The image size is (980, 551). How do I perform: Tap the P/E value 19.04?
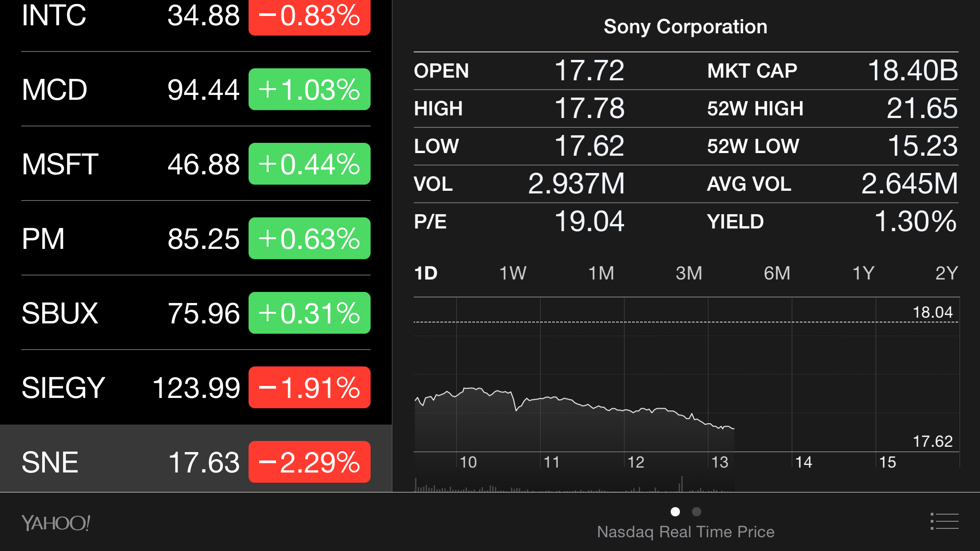[x=589, y=221]
